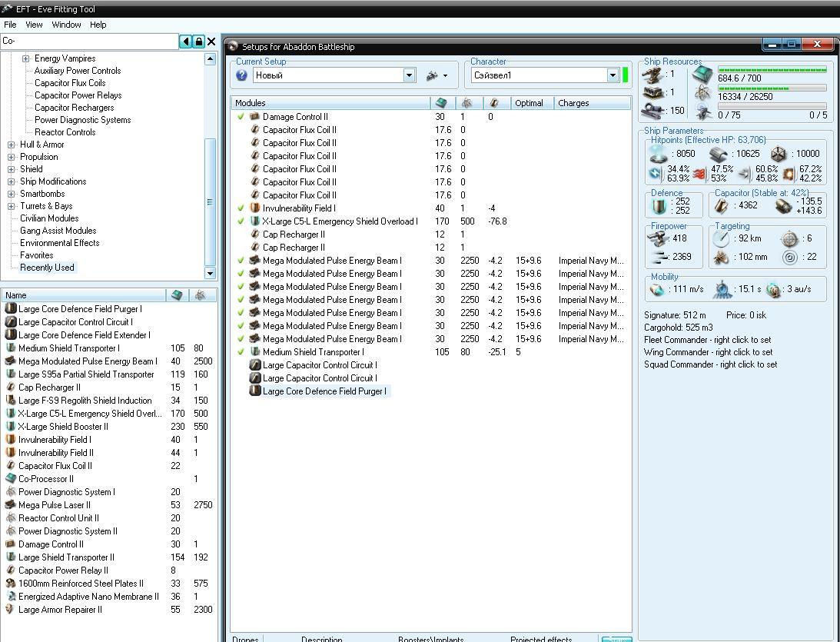Click the CPU icon header in item list
This screenshot has height=642, width=840.
point(177,295)
